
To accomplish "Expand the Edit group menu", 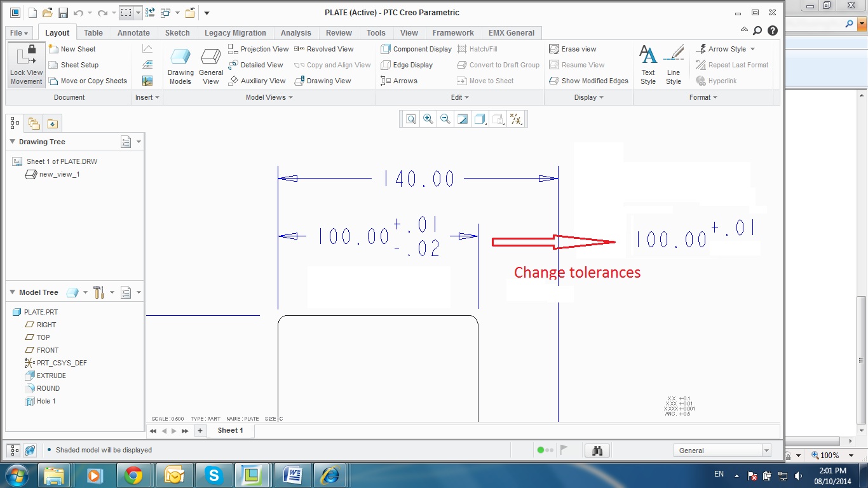I will click(x=460, y=97).
